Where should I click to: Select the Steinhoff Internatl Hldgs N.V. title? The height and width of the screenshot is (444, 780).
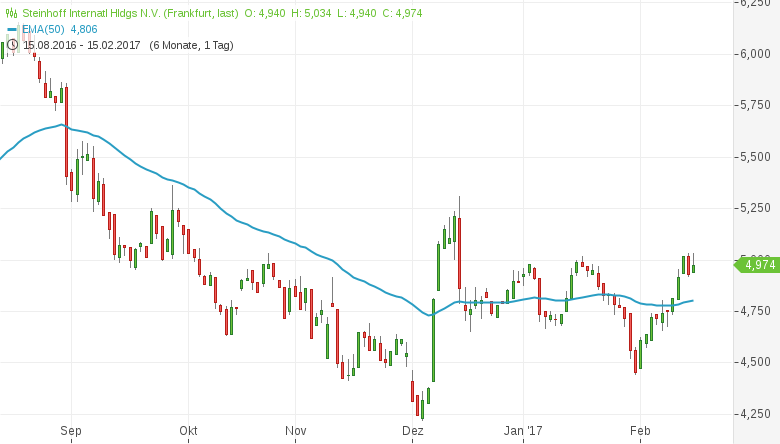(x=130, y=13)
